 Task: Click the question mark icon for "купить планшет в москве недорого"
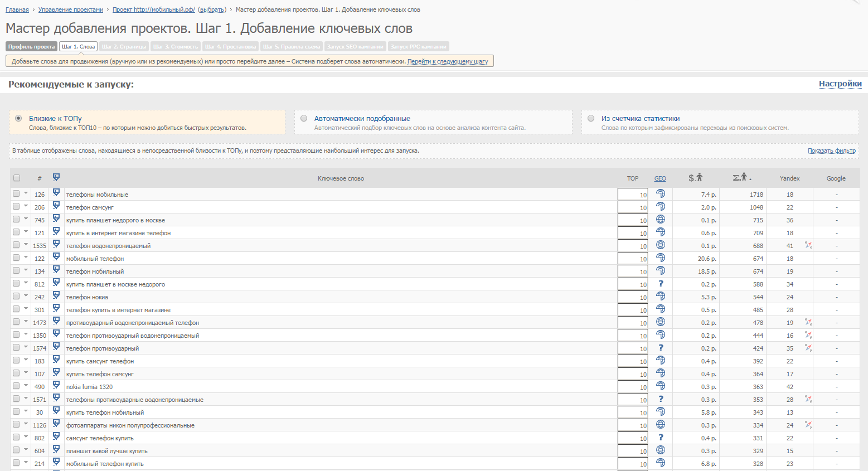pyautogui.click(x=661, y=284)
